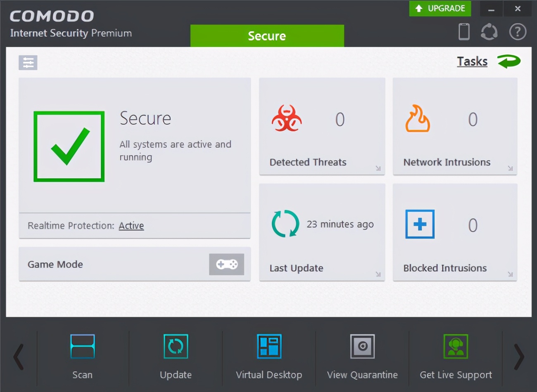Minimize the Comodo window
This screenshot has height=392, width=537.
pyautogui.click(x=492, y=9)
